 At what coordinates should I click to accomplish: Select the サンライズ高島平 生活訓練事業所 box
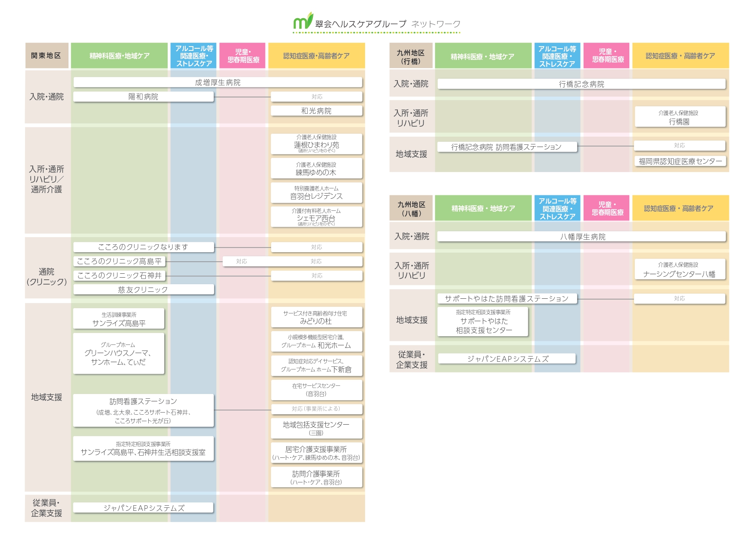(x=119, y=319)
